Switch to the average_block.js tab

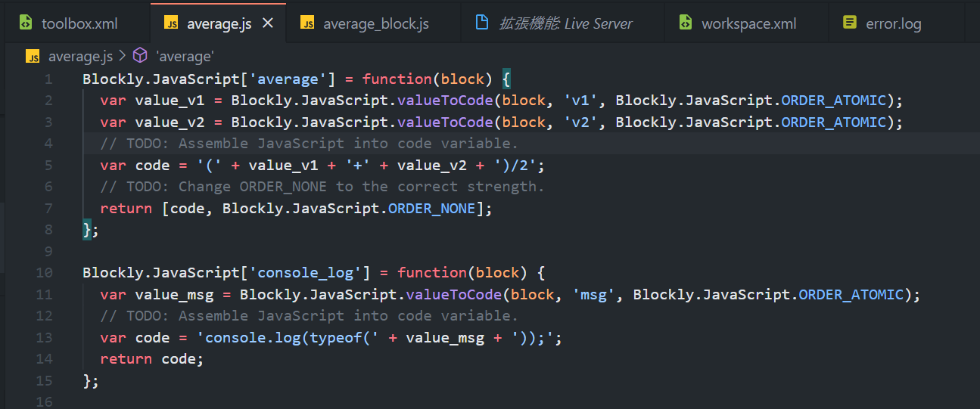click(375, 23)
